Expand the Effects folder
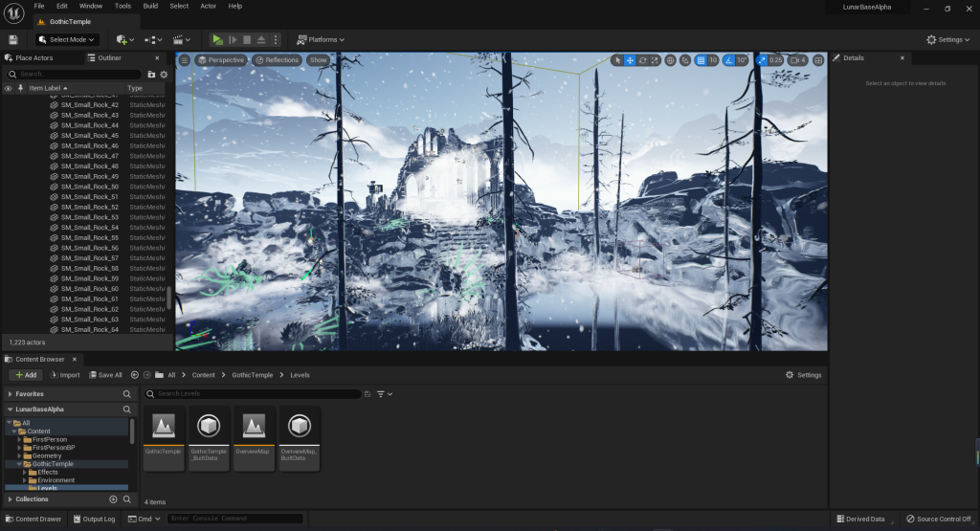The width and height of the screenshot is (980, 531). tap(24, 473)
